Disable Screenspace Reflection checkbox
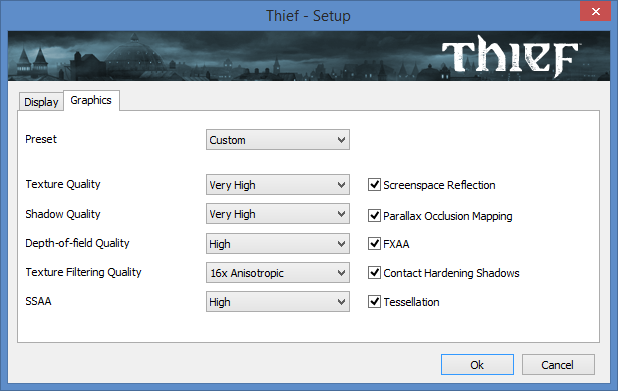Image resolution: width=618 pixels, height=391 pixels. [374, 184]
